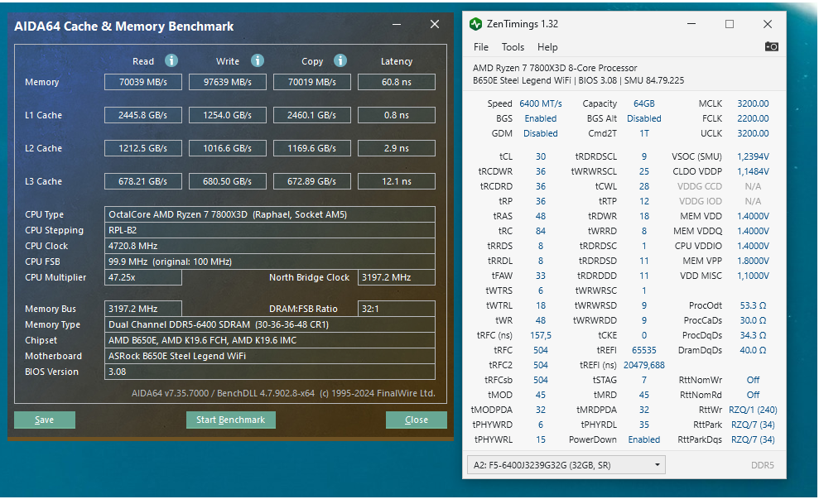Click the DDR5 label in ZenTimings

[763, 465]
